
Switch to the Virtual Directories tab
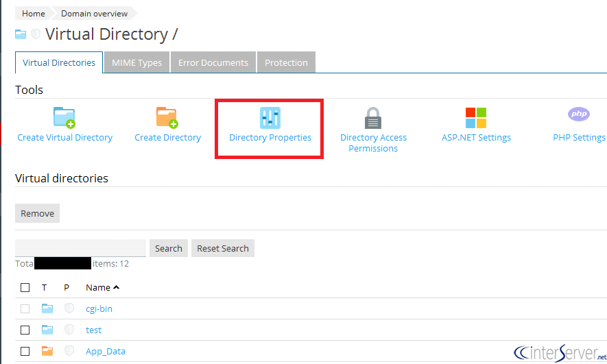coord(59,62)
